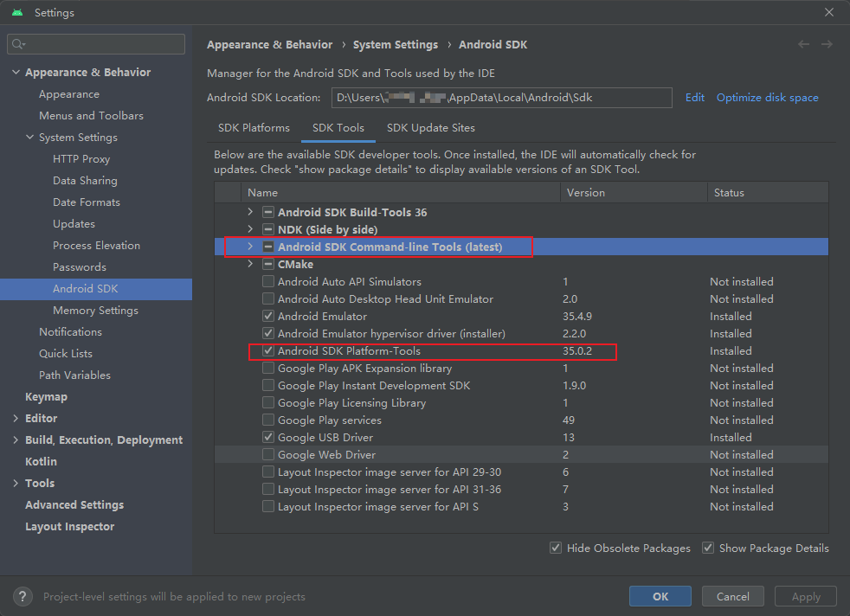Viewport: 850px width, 616px height.
Task: Click Optimize disk space link
Action: (x=768, y=98)
